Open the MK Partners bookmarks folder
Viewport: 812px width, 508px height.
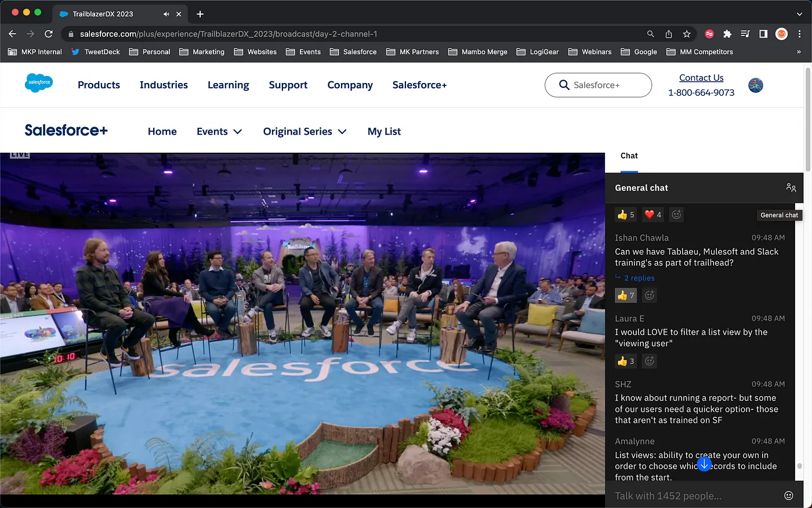pyautogui.click(x=412, y=52)
